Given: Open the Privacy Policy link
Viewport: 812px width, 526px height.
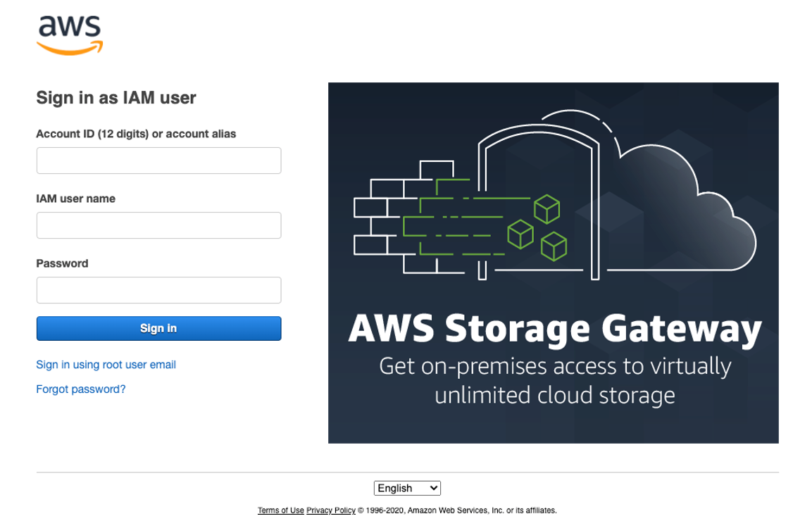Looking at the screenshot, I should pyautogui.click(x=330, y=511).
